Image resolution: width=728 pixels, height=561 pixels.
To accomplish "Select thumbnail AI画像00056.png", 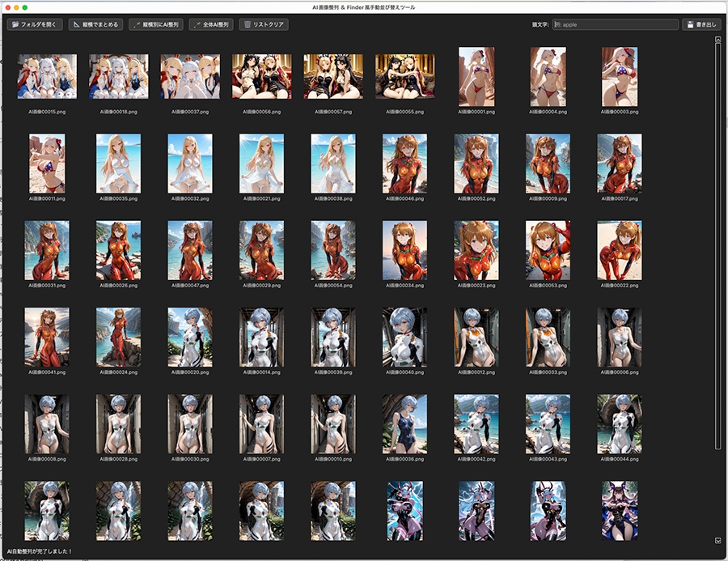I will pyautogui.click(x=262, y=77).
